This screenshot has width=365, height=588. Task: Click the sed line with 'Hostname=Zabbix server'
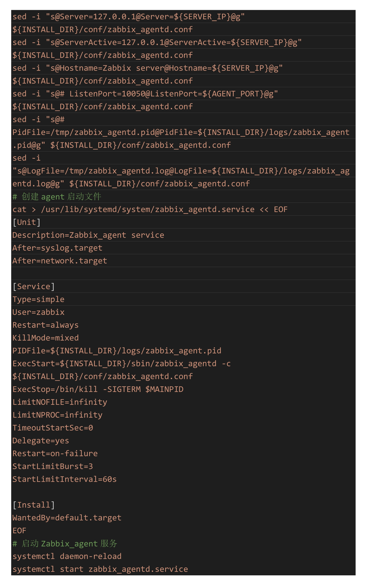pyautogui.click(x=147, y=68)
